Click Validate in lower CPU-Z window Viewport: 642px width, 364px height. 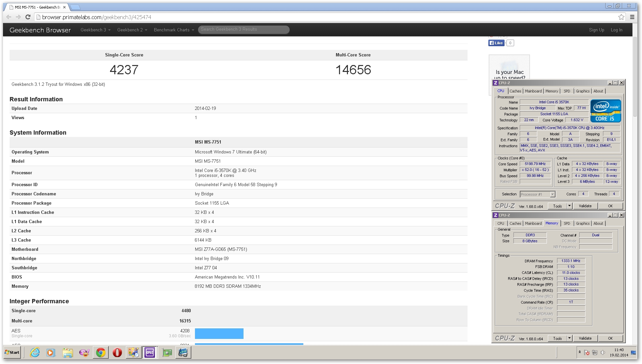[585, 338]
